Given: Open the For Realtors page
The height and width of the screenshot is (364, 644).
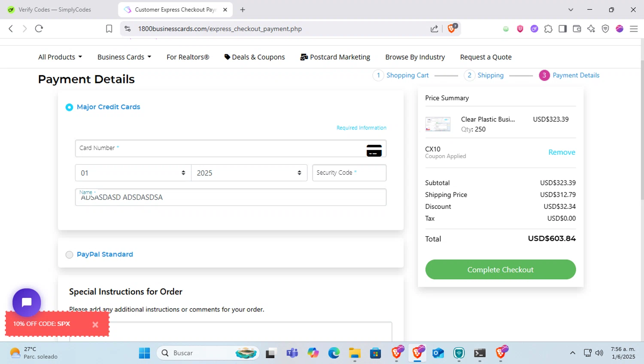Looking at the screenshot, I should point(188,57).
